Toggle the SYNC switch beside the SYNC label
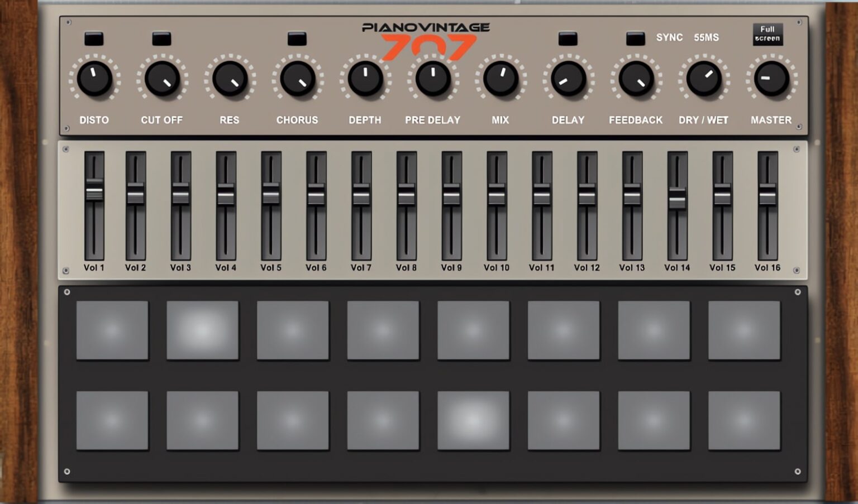Image resolution: width=858 pixels, height=504 pixels. coord(636,39)
